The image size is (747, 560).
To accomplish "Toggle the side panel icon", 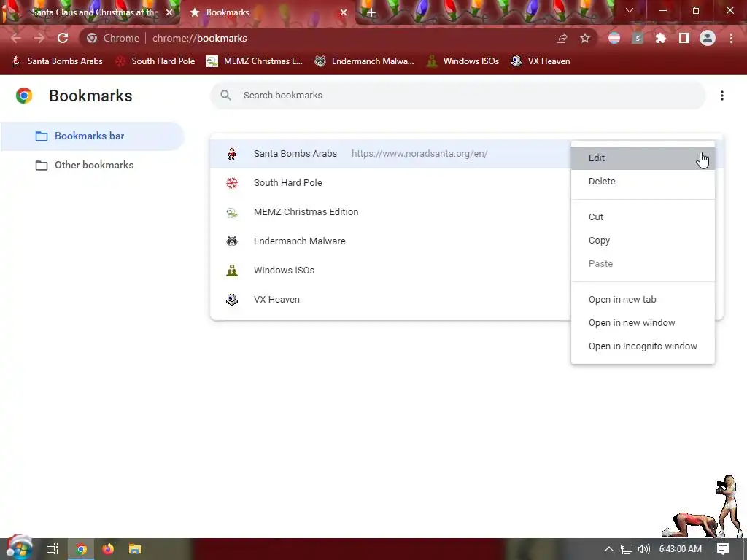I will (x=684, y=39).
